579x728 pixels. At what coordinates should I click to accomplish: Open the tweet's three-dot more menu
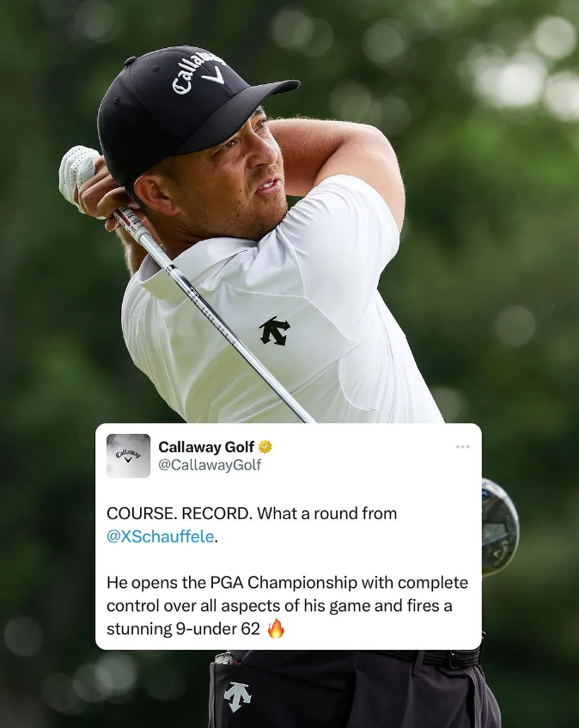pos(462,447)
